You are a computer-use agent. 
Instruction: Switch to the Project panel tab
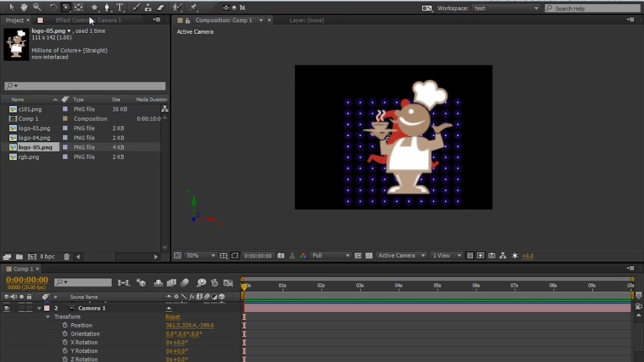pos(15,20)
